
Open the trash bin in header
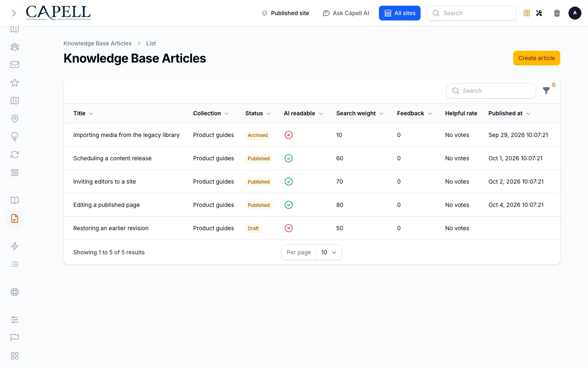[557, 13]
